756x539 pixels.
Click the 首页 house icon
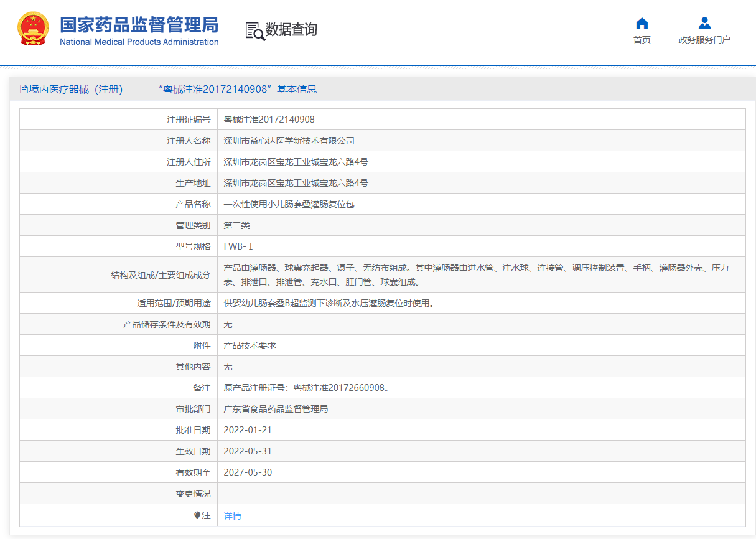(642, 24)
